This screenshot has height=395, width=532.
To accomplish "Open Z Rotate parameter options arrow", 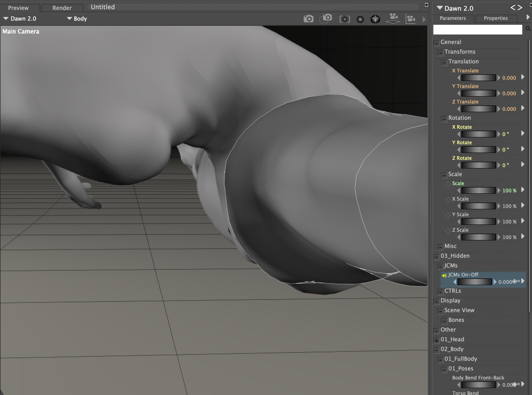I will pos(523,164).
